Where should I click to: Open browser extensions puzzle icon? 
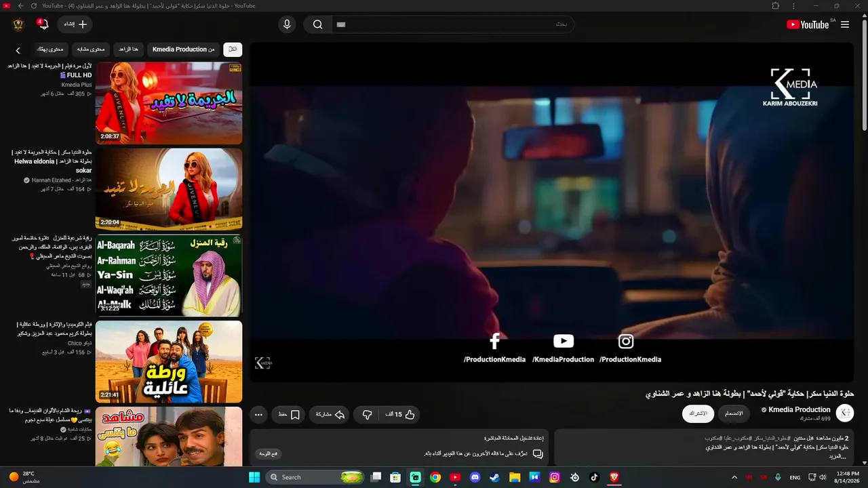(776, 6)
